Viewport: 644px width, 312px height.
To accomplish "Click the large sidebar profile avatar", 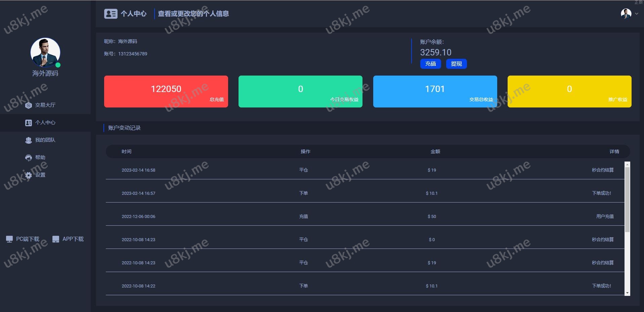I will (45, 52).
